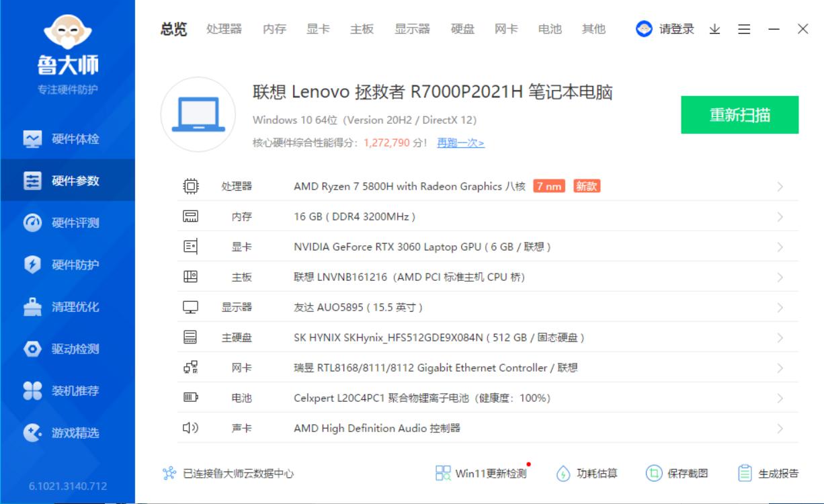Viewport: 824px width, 504px height.
Task: Click the processor chip icon
Action: click(x=190, y=186)
